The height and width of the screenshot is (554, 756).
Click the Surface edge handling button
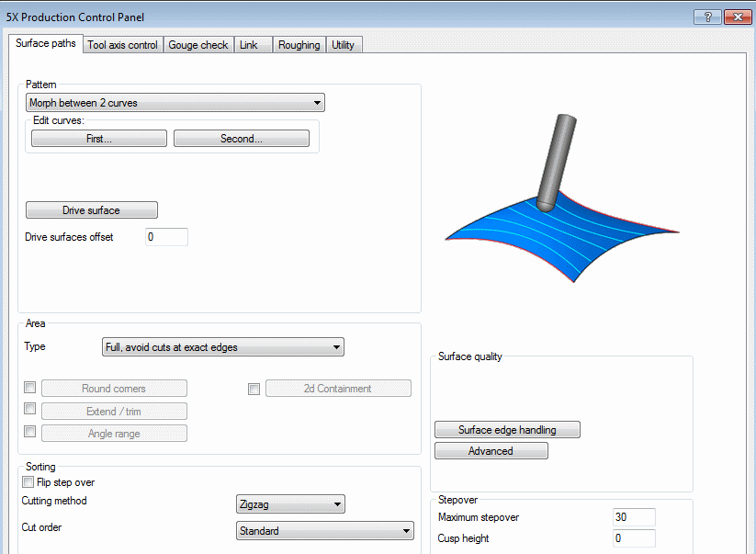507,430
